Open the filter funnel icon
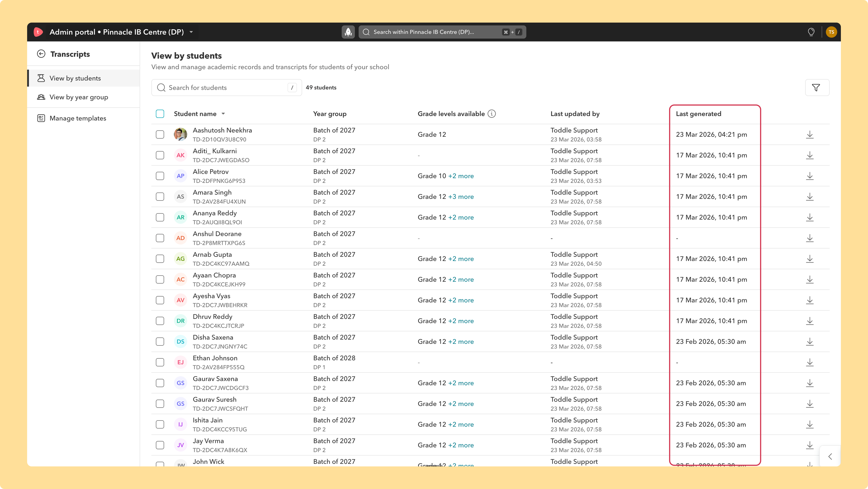The image size is (868, 489). point(816,88)
